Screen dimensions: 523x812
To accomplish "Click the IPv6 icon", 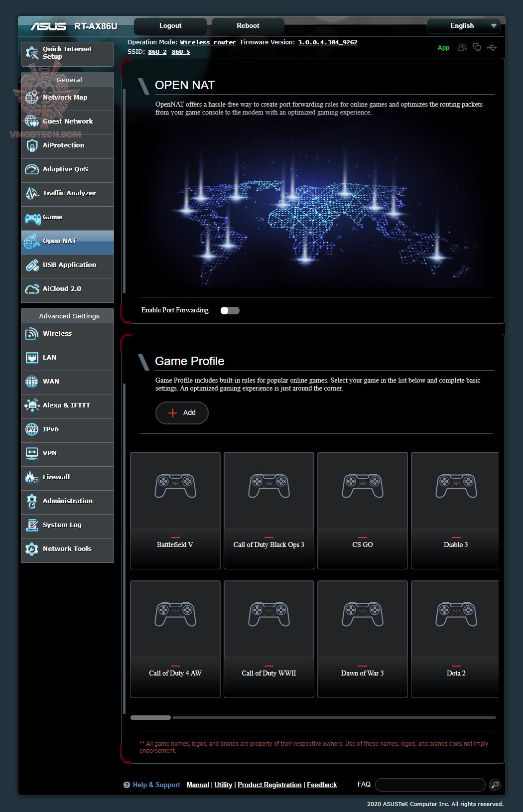I will coord(32,429).
